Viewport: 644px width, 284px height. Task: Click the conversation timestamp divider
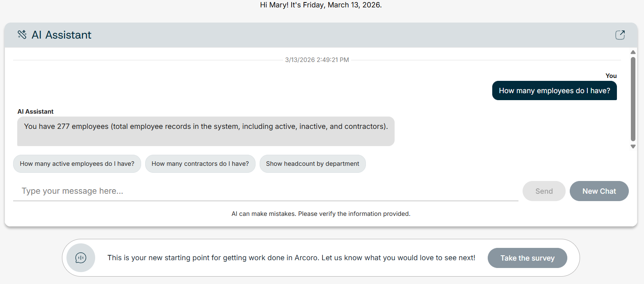(x=317, y=60)
